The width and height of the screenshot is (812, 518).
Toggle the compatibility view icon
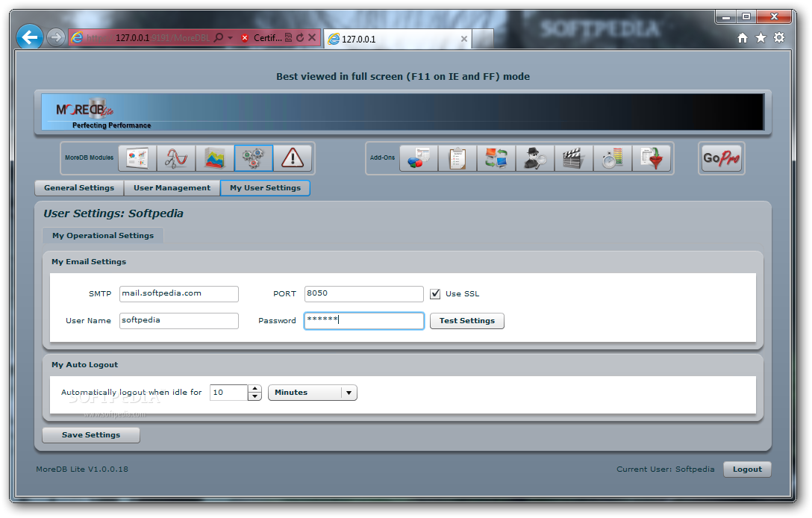288,38
